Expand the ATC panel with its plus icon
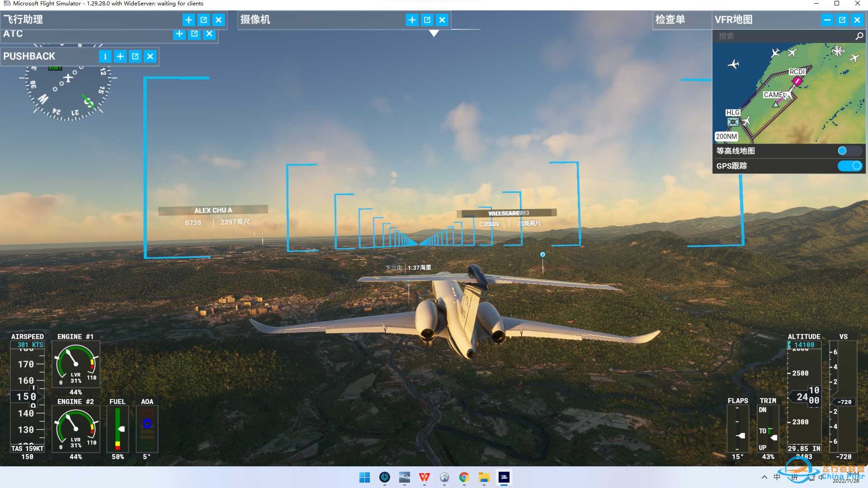 pyautogui.click(x=179, y=34)
